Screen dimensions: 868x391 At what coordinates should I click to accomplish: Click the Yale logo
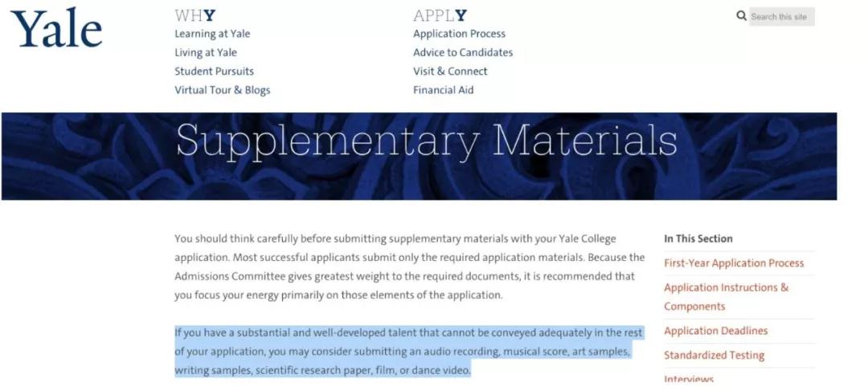click(x=56, y=29)
